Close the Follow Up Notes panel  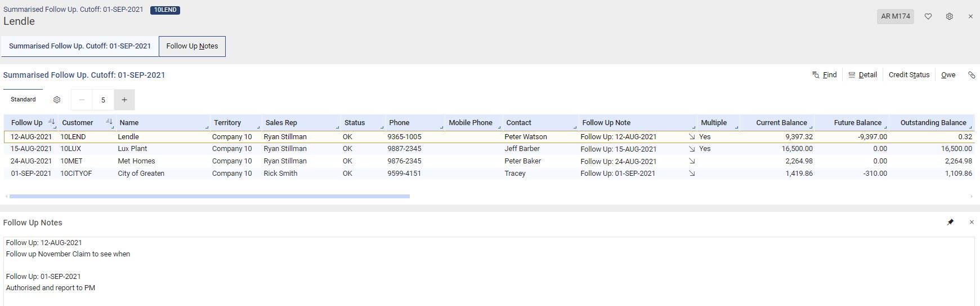tap(972, 222)
